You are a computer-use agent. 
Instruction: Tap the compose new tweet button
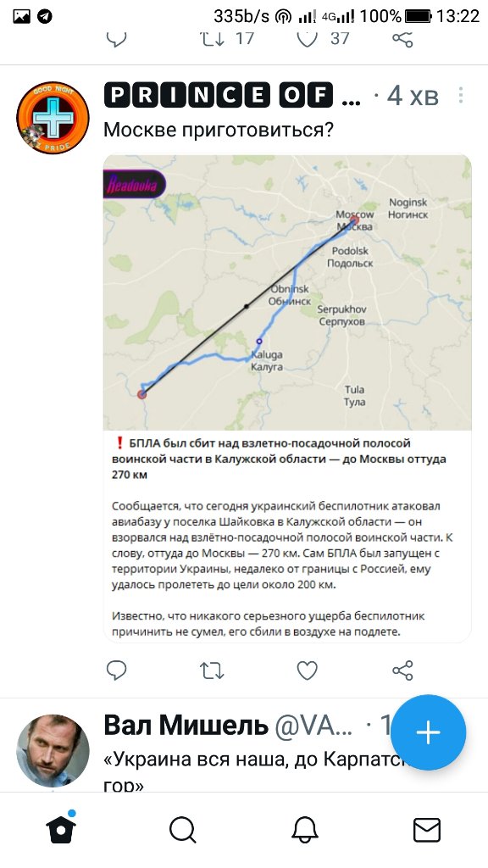(x=428, y=732)
